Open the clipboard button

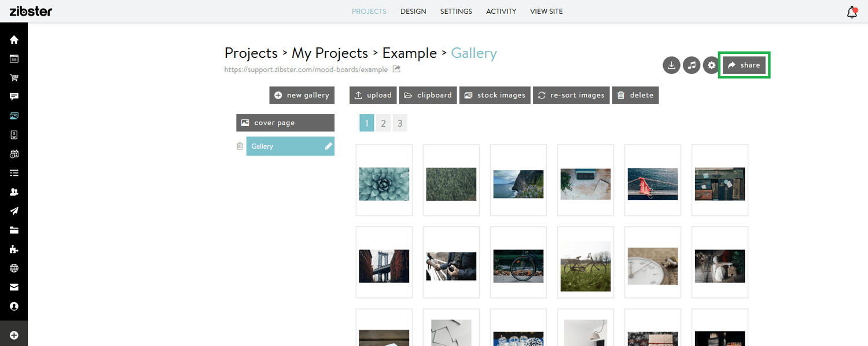[x=428, y=95]
